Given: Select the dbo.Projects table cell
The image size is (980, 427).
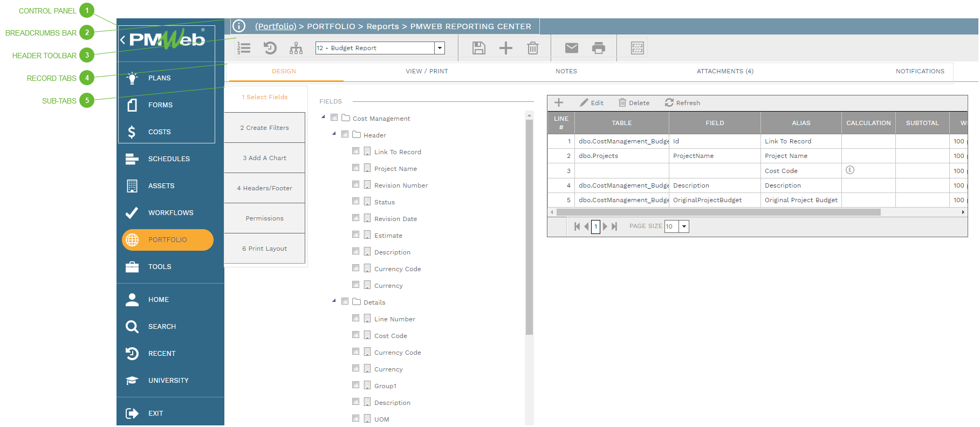Looking at the screenshot, I should click(x=622, y=156).
